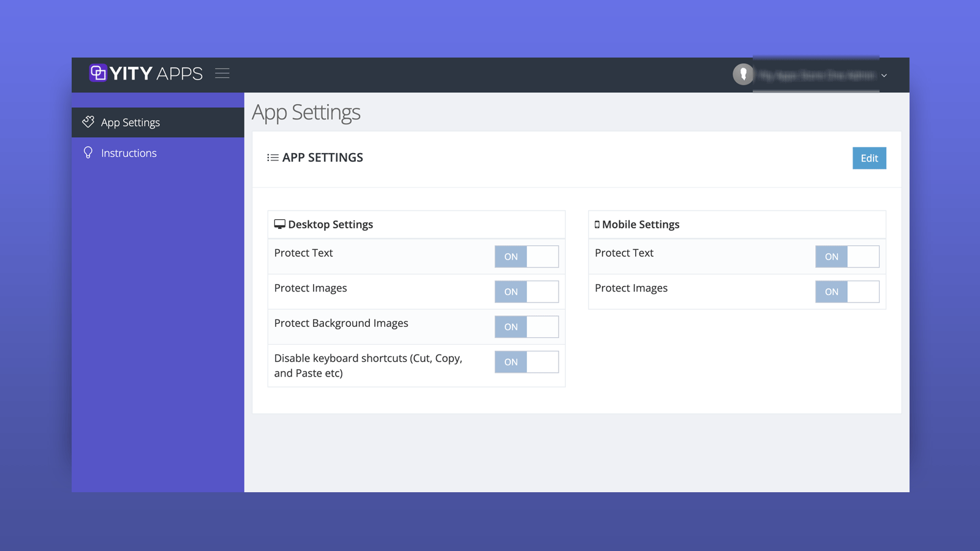Click the blurred account name in the top bar
Viewport: 980px width, 551px height.
[x=815, y=75]
